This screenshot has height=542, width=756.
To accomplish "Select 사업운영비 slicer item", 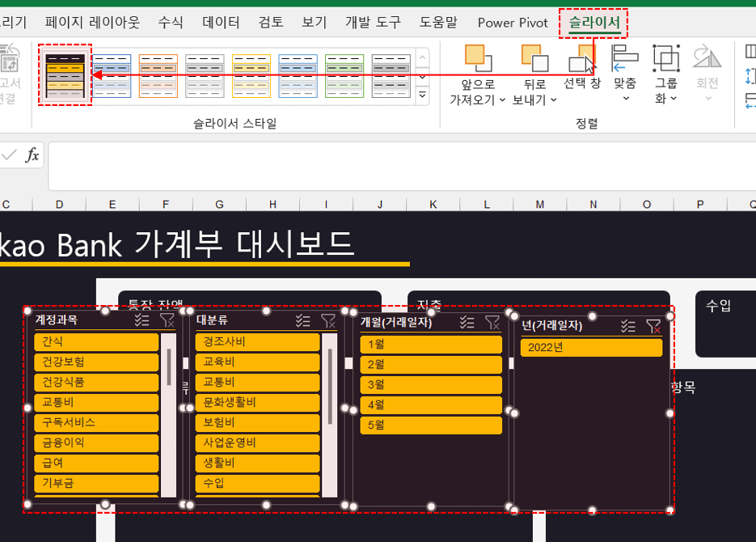I will pos(257,443).
